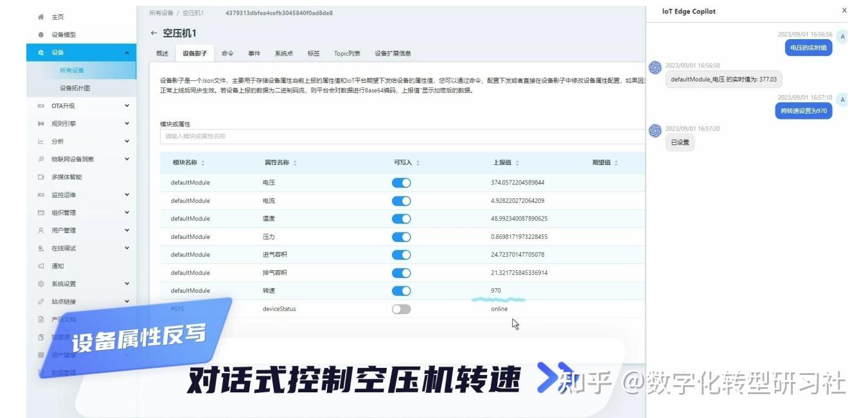
Task: Click the 将转速设置为970 chat bubble
Action: 804,111
